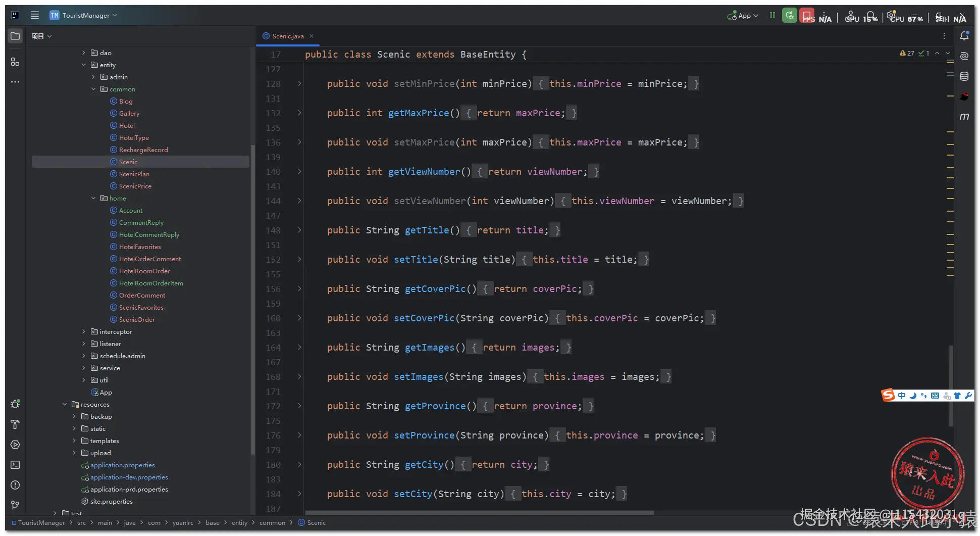The width and height of the screenshot is (980, 536).
Task: Collapse the common package
Action: click(x=93, y=89)
